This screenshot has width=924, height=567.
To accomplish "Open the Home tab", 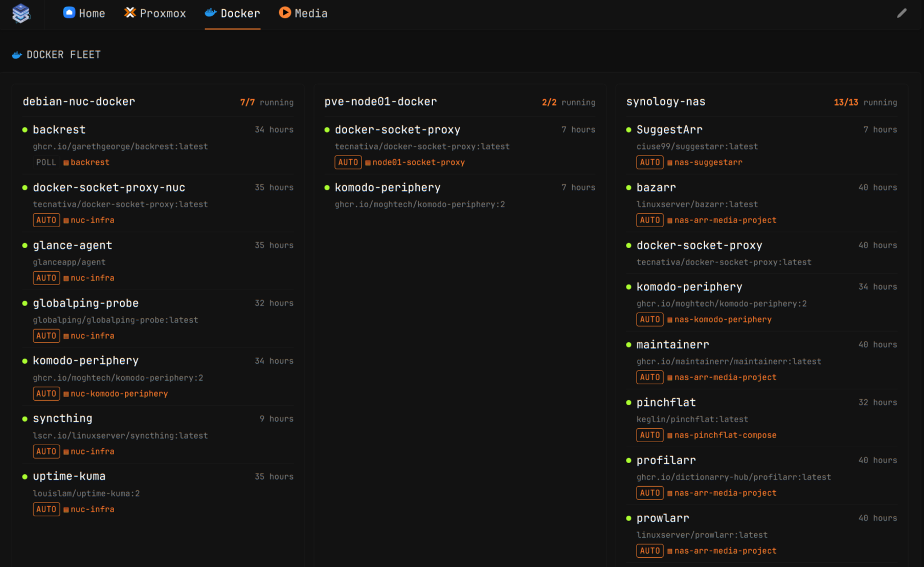I will click(x=84, y=13).
